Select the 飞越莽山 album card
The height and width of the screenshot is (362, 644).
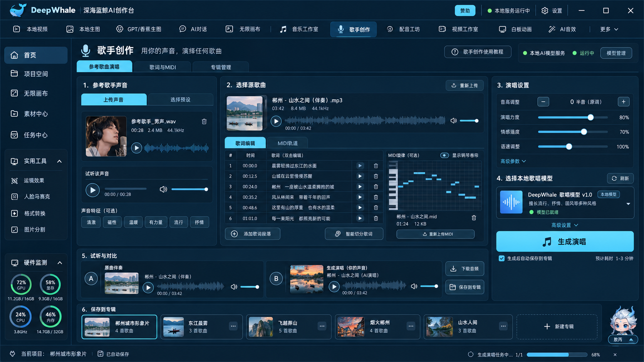coord(289,327)
